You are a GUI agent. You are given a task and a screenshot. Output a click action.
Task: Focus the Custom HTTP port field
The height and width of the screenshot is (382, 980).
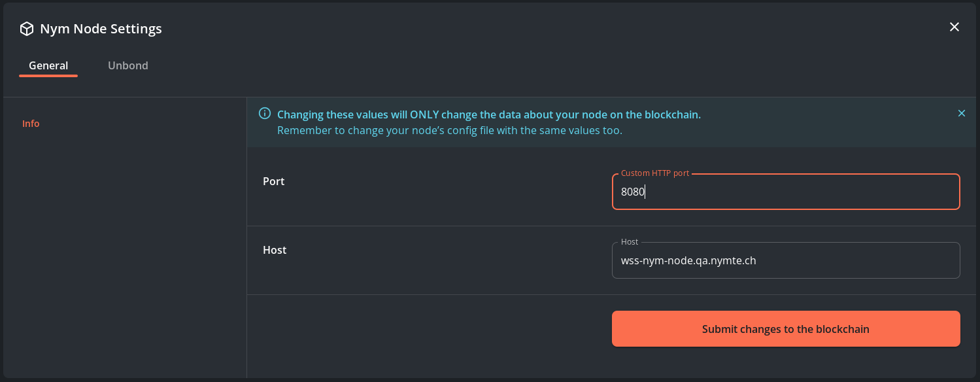[786, 192]
